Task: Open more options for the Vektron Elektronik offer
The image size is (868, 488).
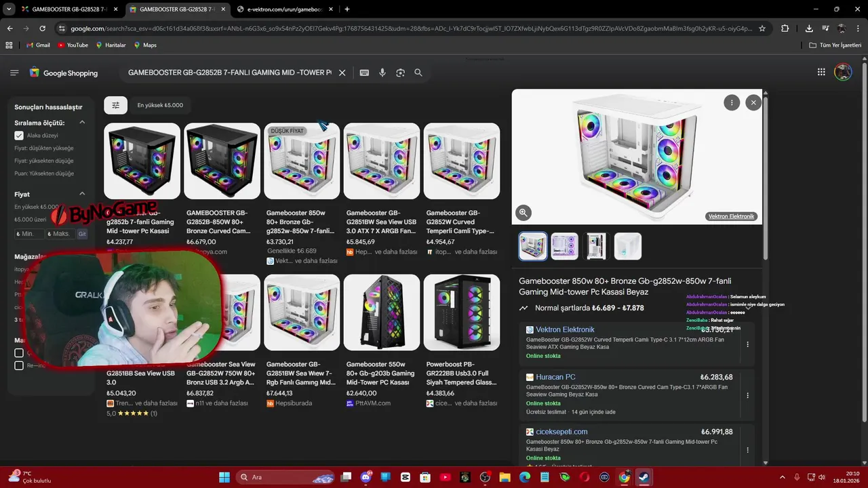Action: pyautogui.click(x=747, y=344)
